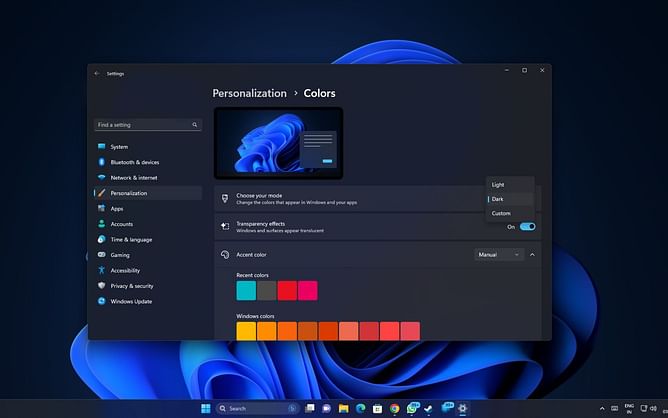Click the Settings gear in the taskbar
Screen dimensions: 668x418
(463, 408)
